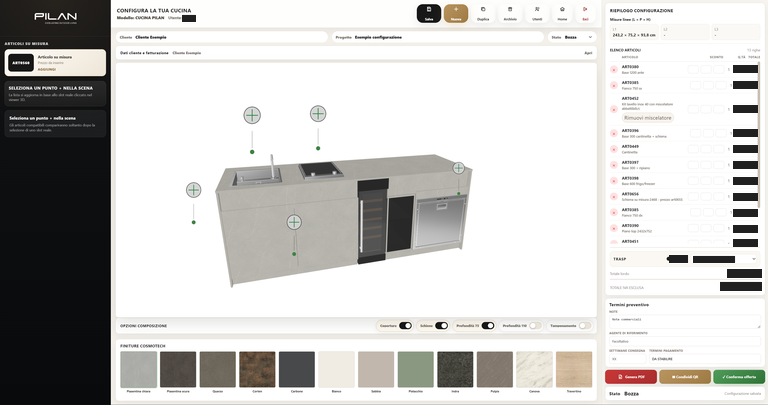Image resolution: width=768 pixels, height=405 pixels.
Task: Choose the Corten rust finish
Action: coord(257,369)
